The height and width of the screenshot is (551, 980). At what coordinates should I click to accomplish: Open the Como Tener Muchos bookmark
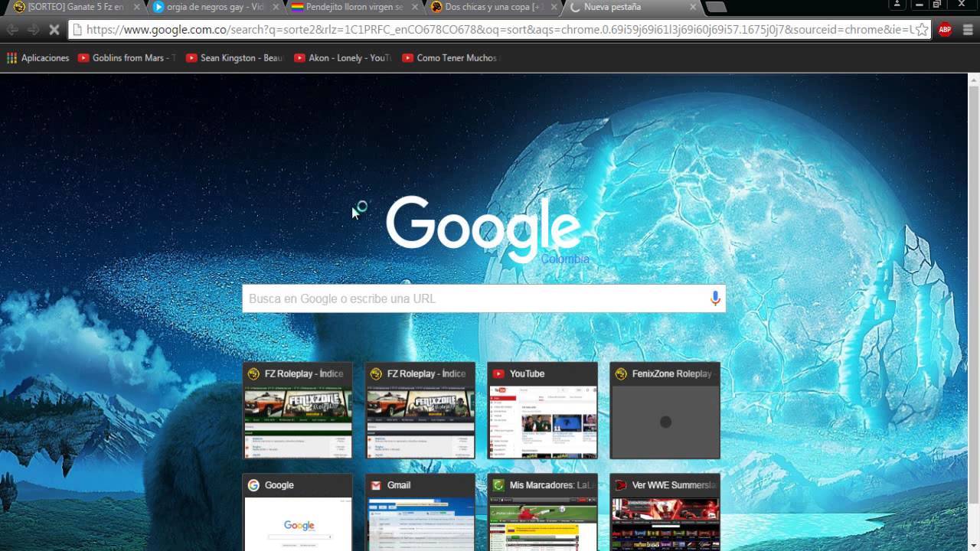click(450, 57)
